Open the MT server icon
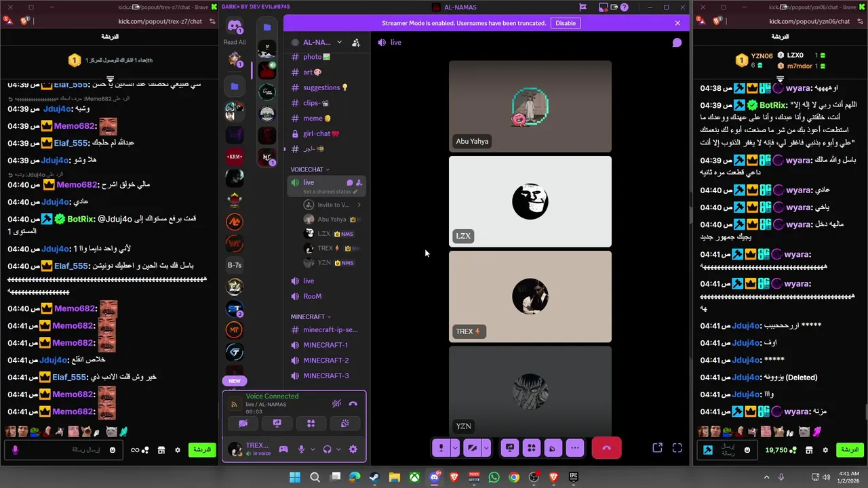868x488 pixels. (x=235, y=330)
